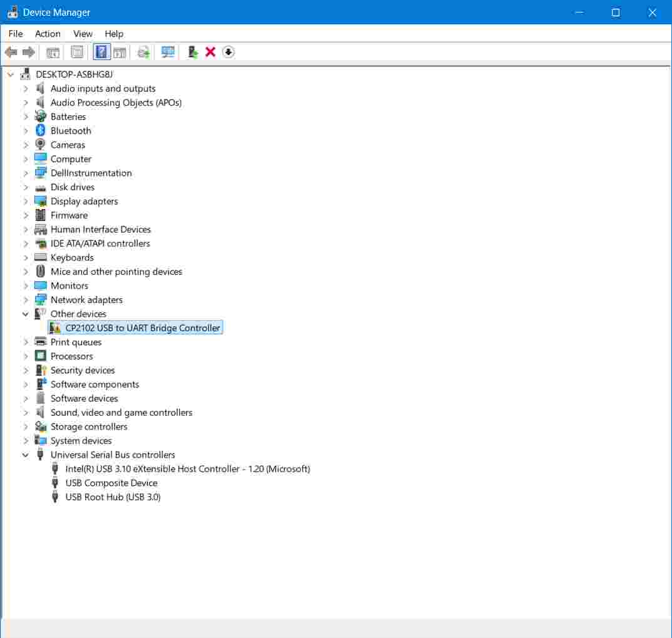672x638 pixels.
Task: Click the down-arrow Disable device icon
Action: coord(229,52)
